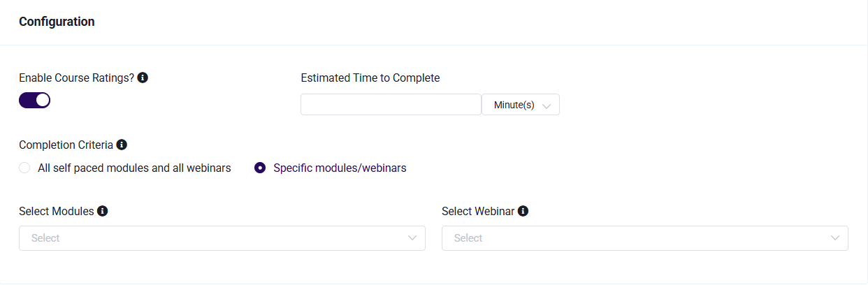Click info icon beside Enable Course Ratings

point(143,78)
